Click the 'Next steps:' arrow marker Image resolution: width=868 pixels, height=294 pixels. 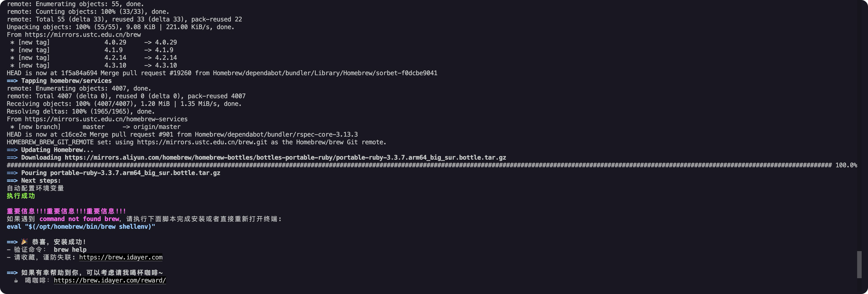[12, 181]
